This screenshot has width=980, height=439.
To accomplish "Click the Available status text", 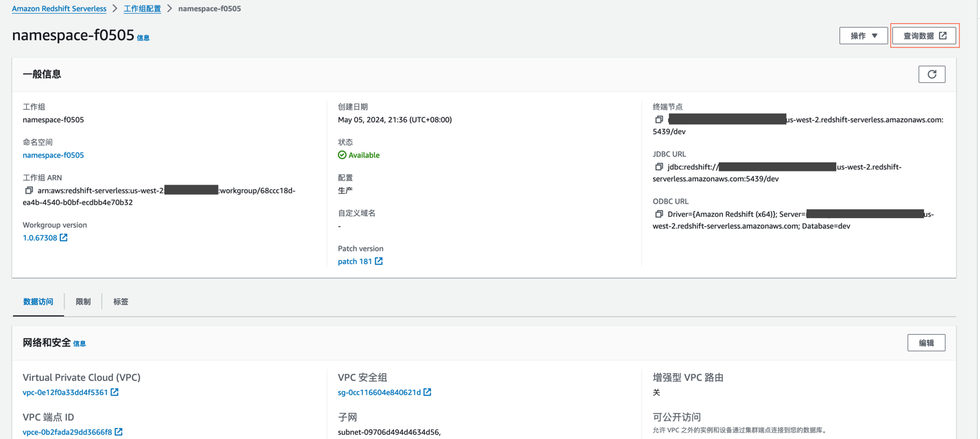I will pyautogui.click(x=364, y=155).
